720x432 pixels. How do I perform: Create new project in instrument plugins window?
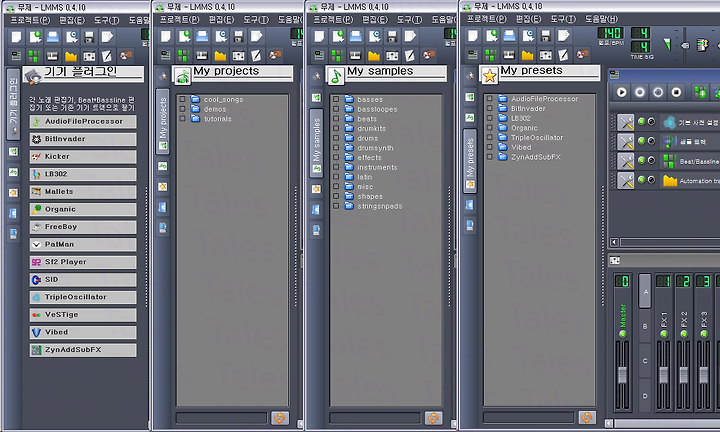[x=17, y=37]
